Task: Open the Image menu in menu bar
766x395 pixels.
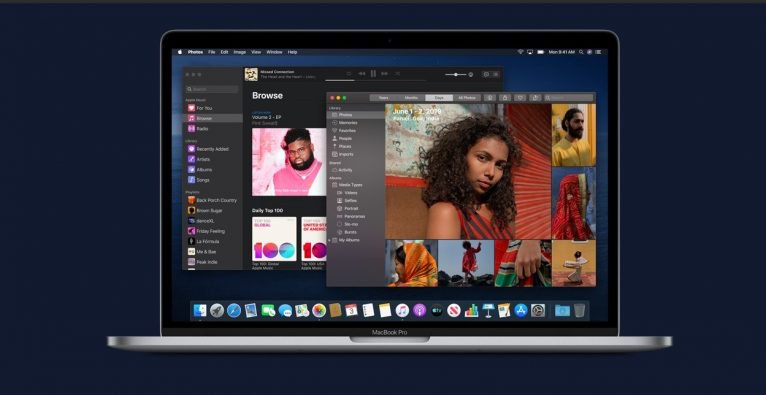Action: point(239,52)
